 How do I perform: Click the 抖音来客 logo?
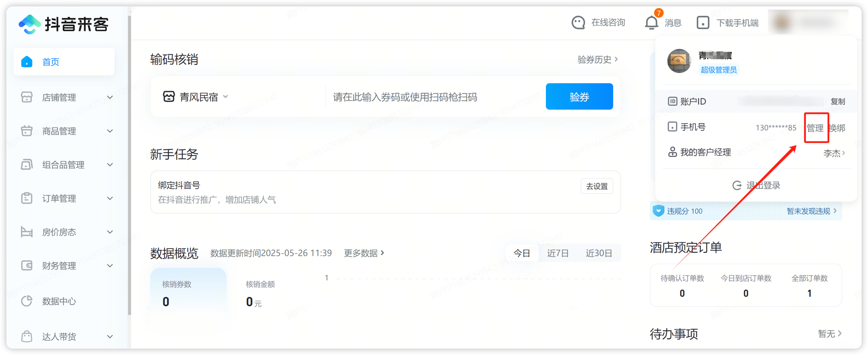coord(64,24)
